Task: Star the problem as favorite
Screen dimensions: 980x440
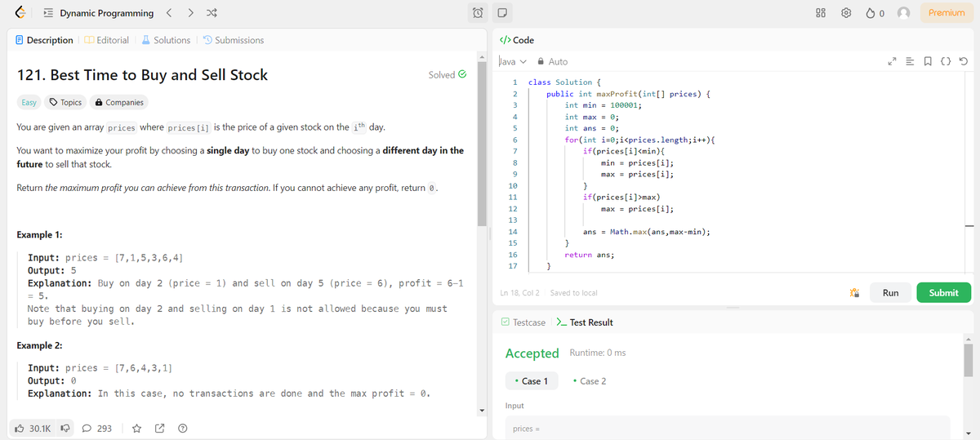Action: [x=137, y=428]
